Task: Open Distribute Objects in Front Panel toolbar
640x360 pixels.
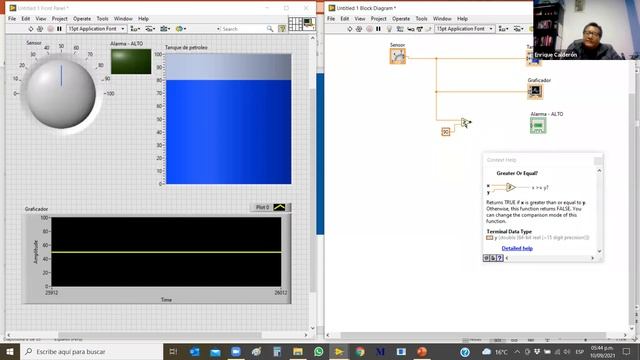Action: coord(150,29)
